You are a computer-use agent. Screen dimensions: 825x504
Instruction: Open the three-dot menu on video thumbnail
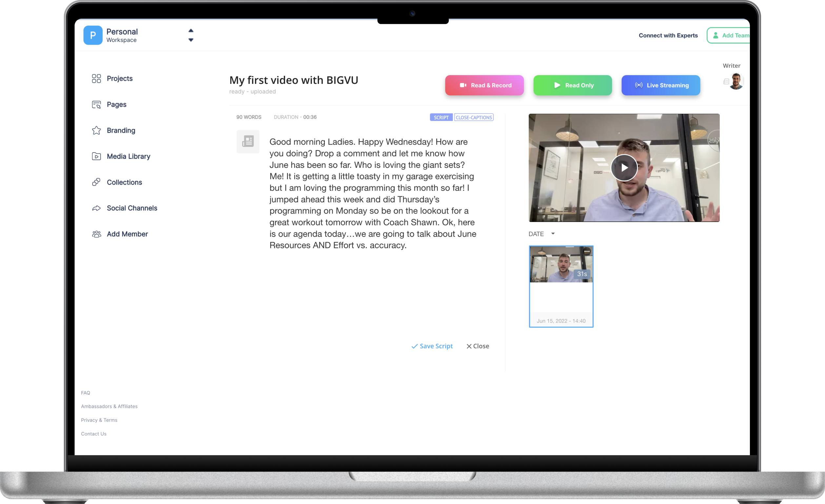(587, 251)
